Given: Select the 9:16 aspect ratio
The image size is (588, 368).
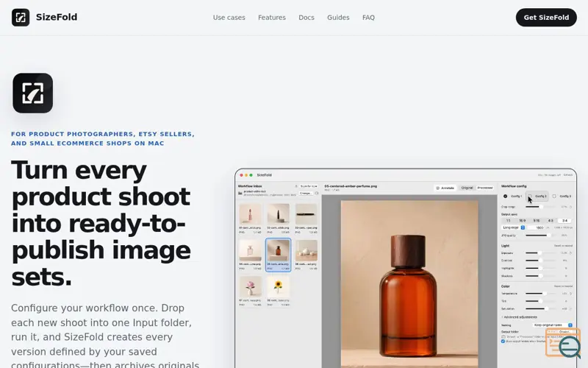Looking at the screenshot, I should [x=537, y=221].
